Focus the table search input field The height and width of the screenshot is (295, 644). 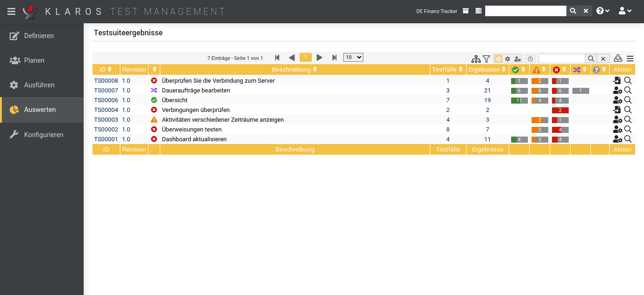pyautogui.click(x=562, y=59)
